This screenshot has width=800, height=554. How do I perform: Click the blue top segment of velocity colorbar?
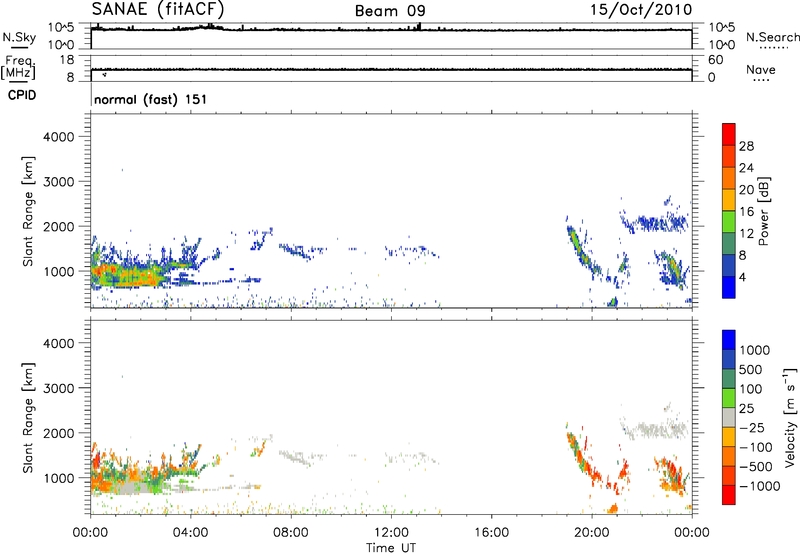[729, 340]
